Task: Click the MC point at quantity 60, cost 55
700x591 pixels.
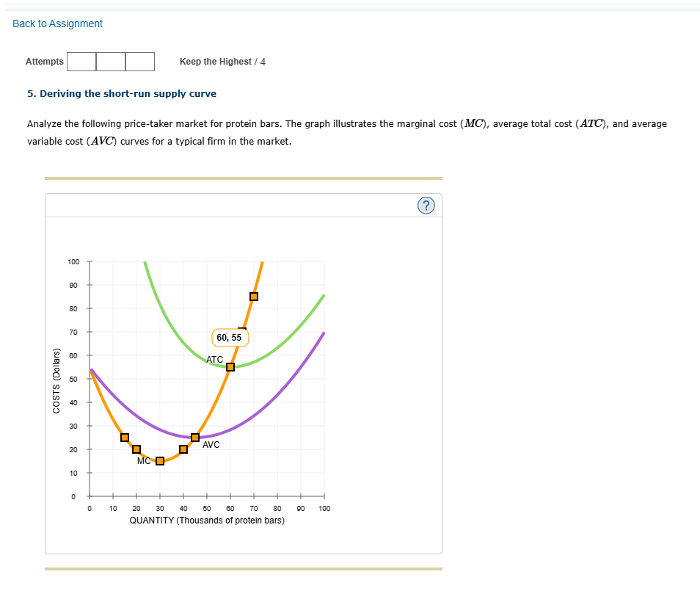Action: (230, 367)
